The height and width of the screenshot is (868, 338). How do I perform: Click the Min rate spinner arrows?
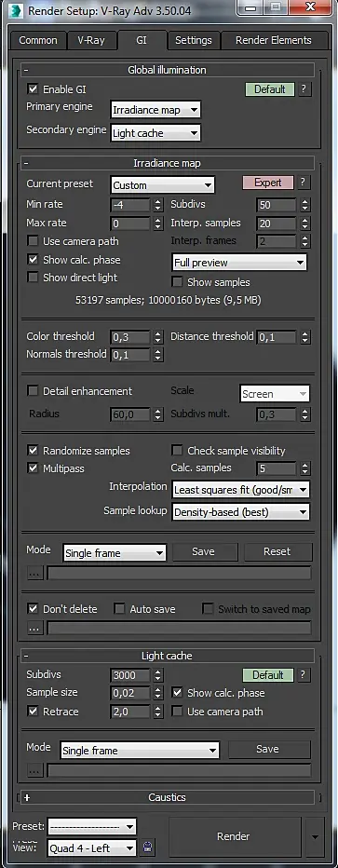tap(158, 205)
